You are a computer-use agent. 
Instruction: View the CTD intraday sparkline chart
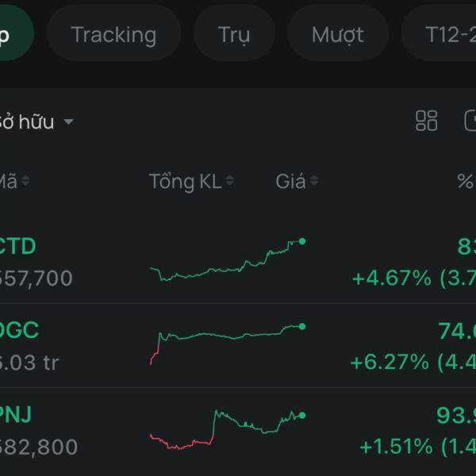click(227, 260)
